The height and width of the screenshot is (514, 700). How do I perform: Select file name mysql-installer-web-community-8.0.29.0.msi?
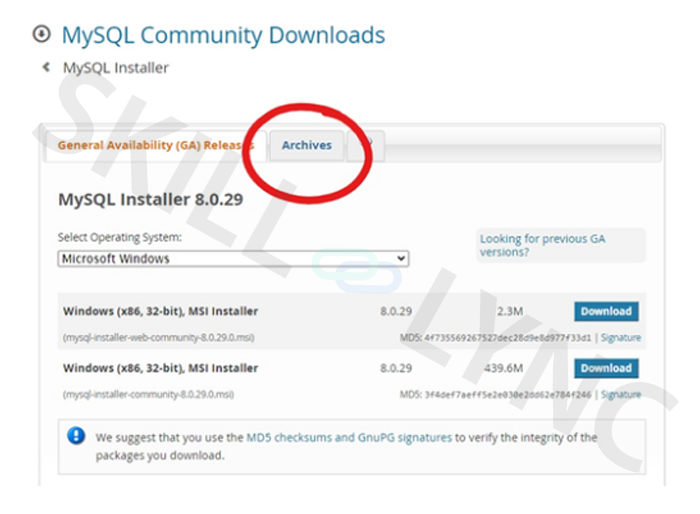coord(158,338)
